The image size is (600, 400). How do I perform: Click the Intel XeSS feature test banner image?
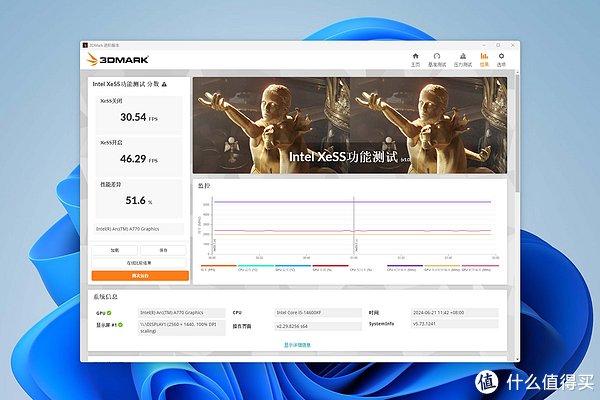(350, 125)
